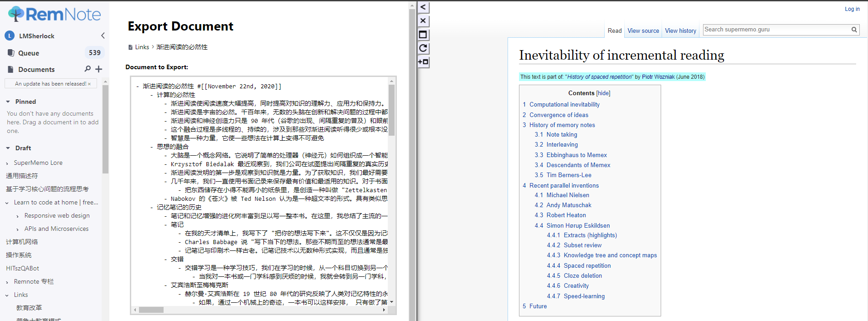Image resolution: width=868 pixels, height=321 pixels.
Task: Click Log in link
Action: click(852, 9)
